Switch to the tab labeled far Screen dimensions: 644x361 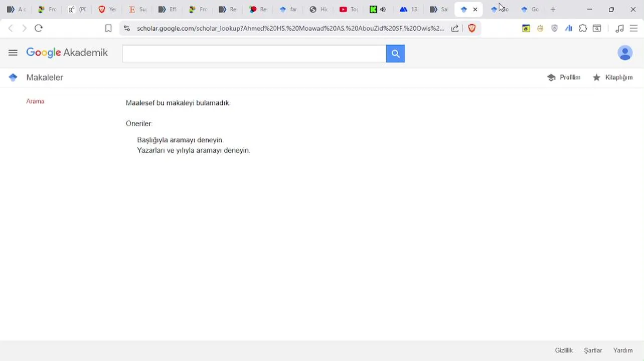[288, 10]
